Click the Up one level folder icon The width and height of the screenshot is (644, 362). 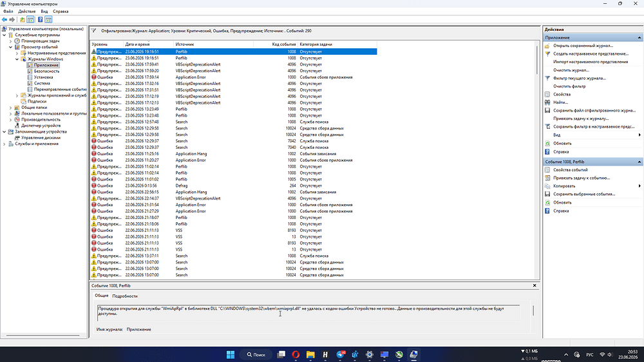click(22, 20)
